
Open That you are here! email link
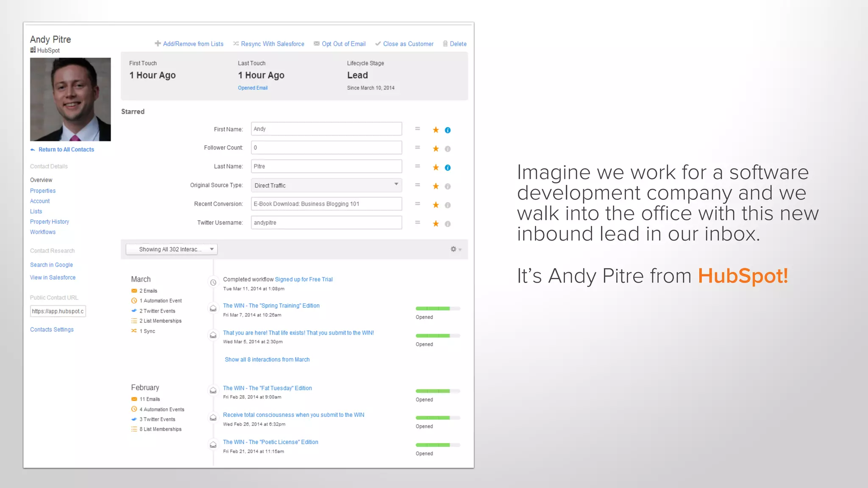click(x=298, y=333)
